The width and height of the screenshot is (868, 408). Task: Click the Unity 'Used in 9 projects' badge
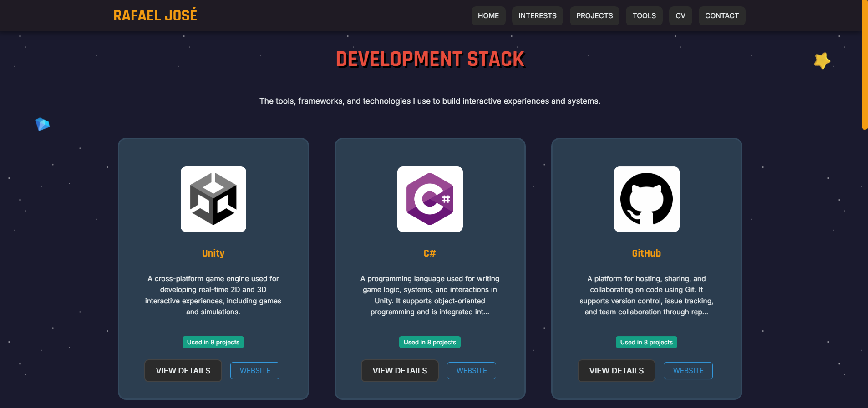pos(213,342)
